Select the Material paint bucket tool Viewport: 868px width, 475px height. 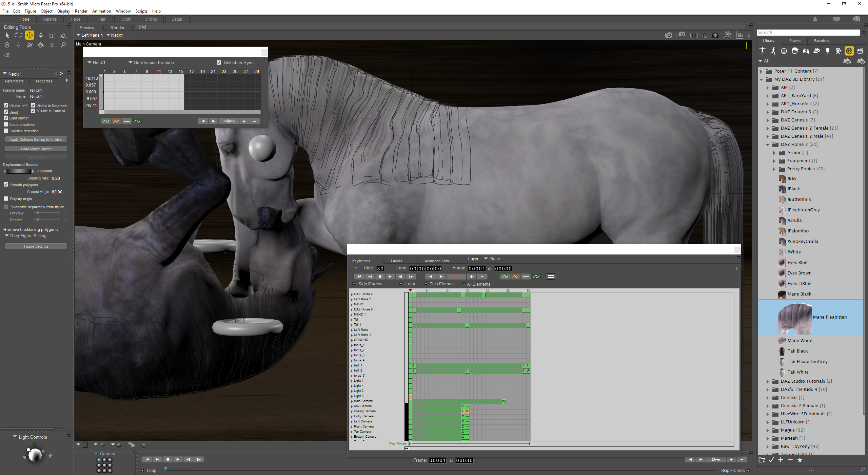[41, 45]
